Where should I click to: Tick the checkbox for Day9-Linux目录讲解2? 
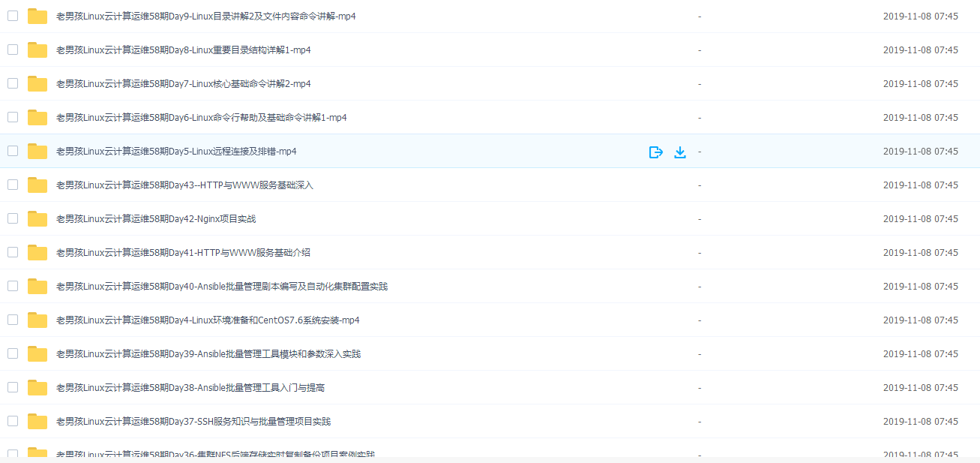pyautogui.click(x=13, y=16)
